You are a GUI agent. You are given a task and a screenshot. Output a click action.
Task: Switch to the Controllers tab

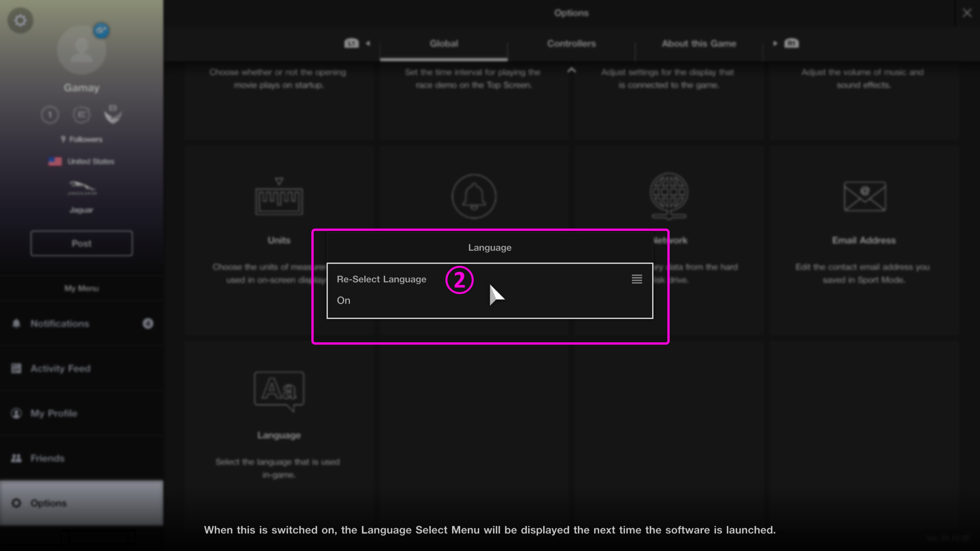tap(571, 44)
